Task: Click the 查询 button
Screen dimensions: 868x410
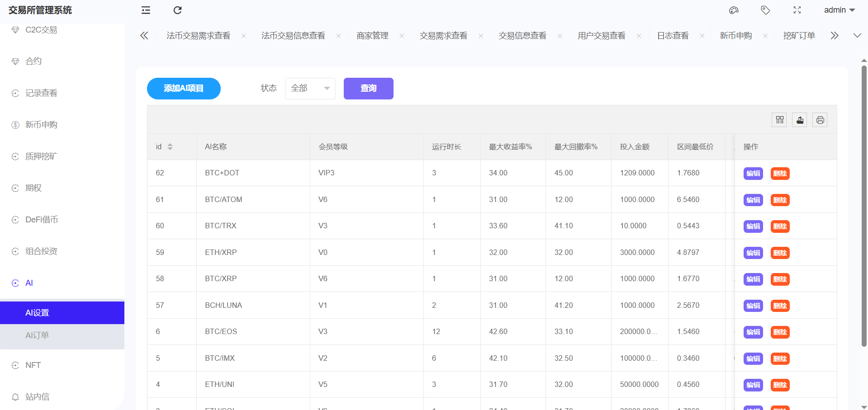Action: [x=368, y=88]
